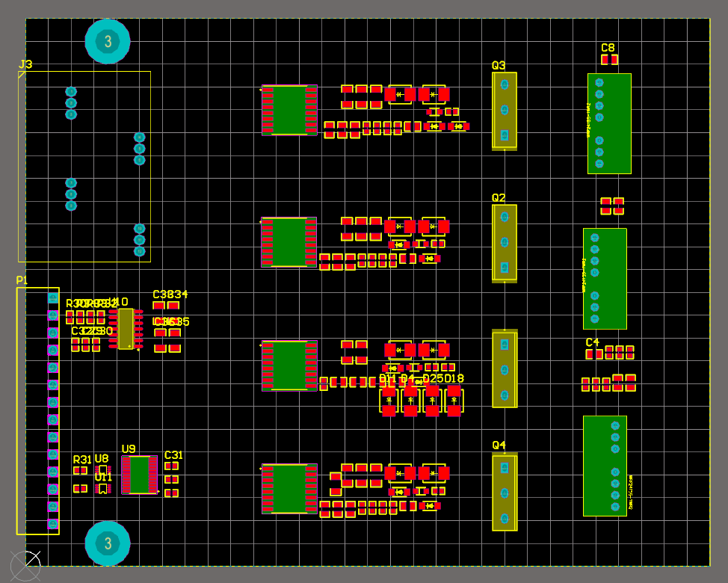Screen dimensions: 728x583
Task: Select the U11 designator label
Action: (103, 477)
